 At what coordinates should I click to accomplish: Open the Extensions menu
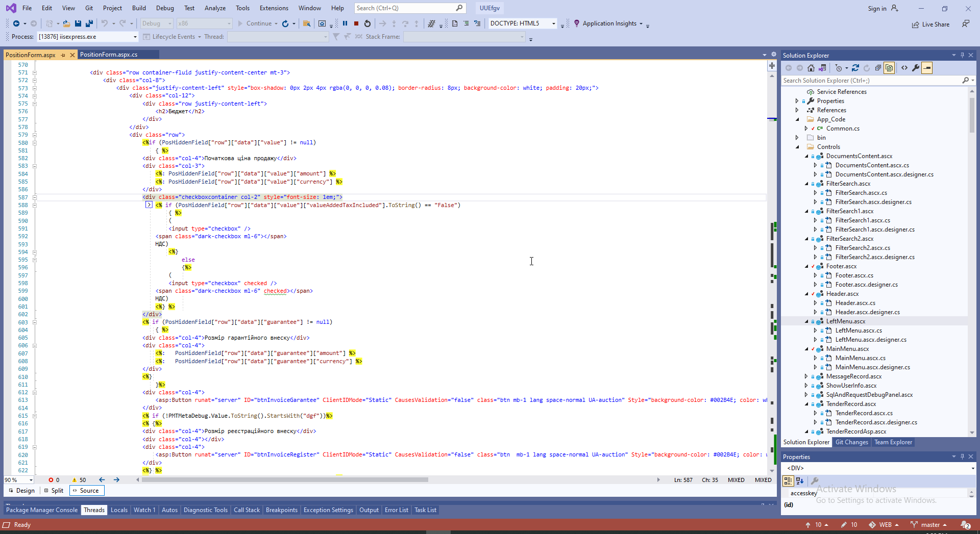click(x=274, y=8)
